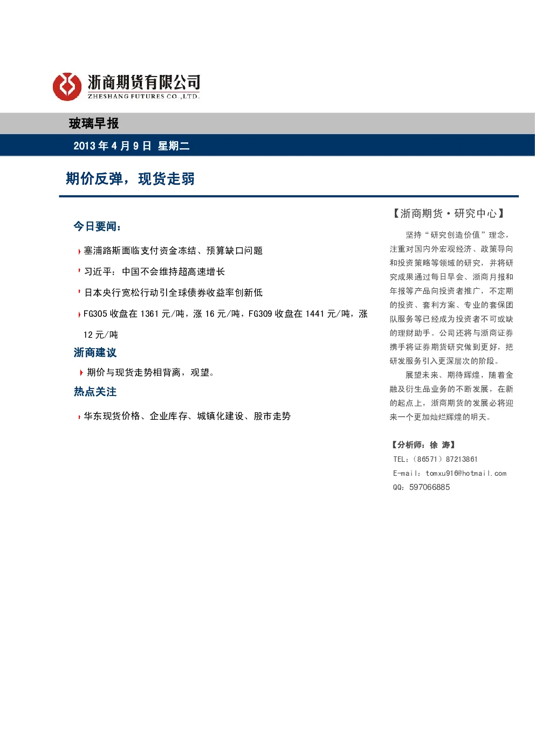Click sidebar paragraph starting 展望未来、期待辉煌
The height and width of the screenshot is (756, 535).
click(x=451, y=396)
